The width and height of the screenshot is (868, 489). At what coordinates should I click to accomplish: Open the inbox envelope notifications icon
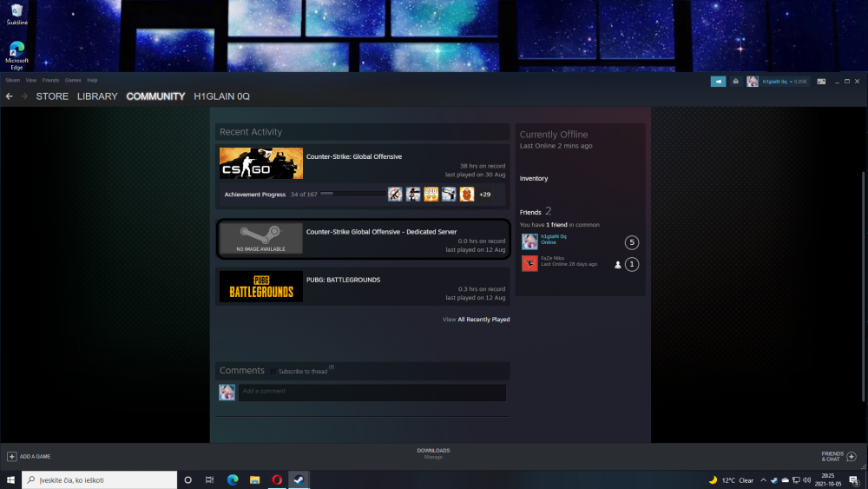(736, 82)
